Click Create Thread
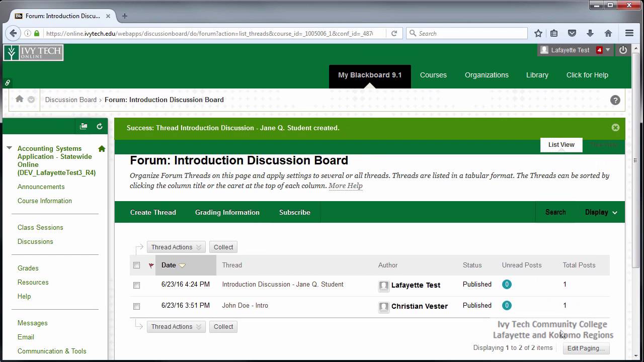644x362 pixels. [x=153, y=212]
